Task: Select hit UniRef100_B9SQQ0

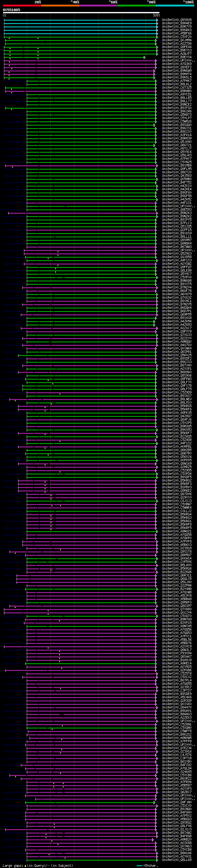Action: pyautogui.click(x=177, y=125)
